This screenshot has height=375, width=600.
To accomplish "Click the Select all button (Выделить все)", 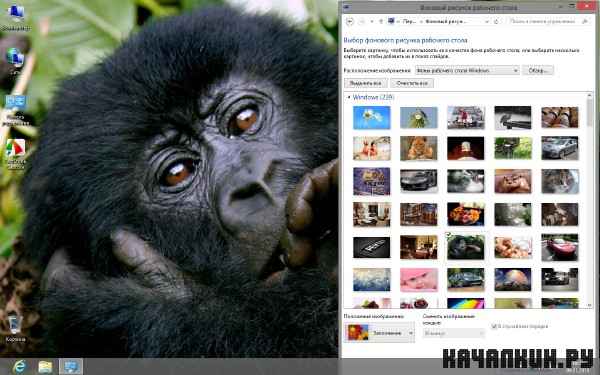I will pos(365,83).
